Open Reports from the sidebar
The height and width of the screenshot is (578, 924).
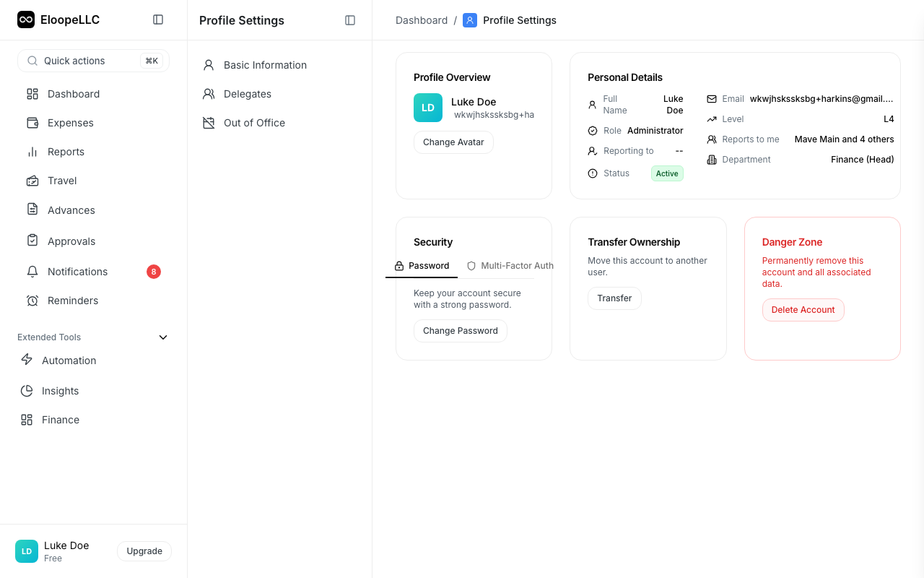pos(65,152)
